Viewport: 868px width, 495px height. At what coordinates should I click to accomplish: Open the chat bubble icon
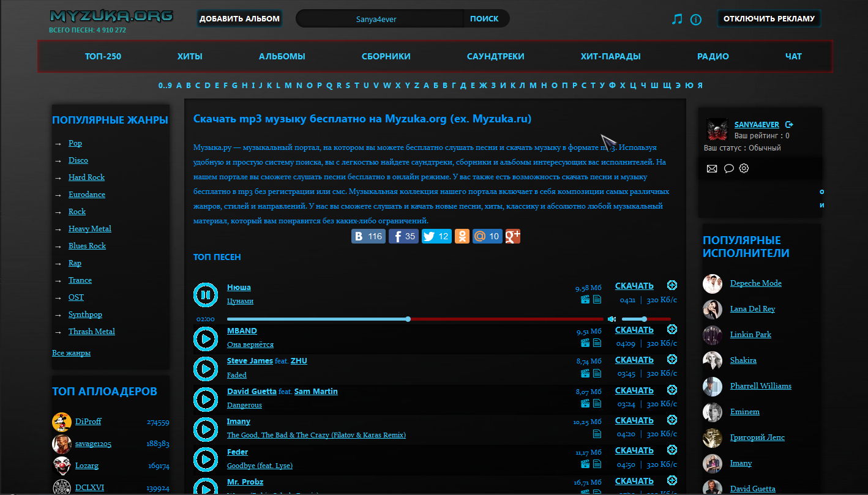(728, 168)
